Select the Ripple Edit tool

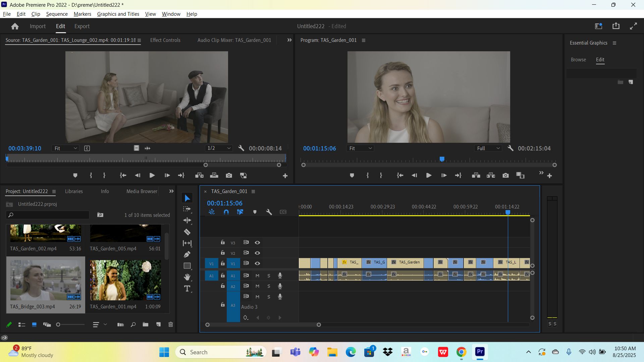[x=187, y=220]
